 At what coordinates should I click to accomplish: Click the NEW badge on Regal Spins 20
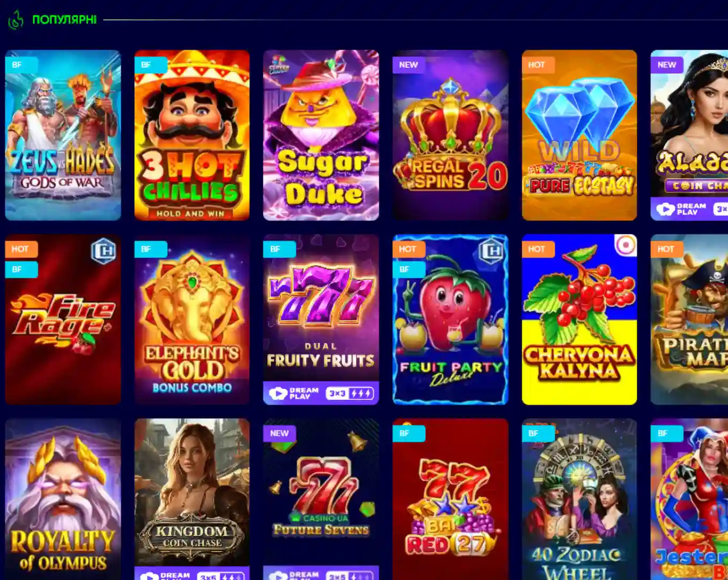(x=409, y=65)
